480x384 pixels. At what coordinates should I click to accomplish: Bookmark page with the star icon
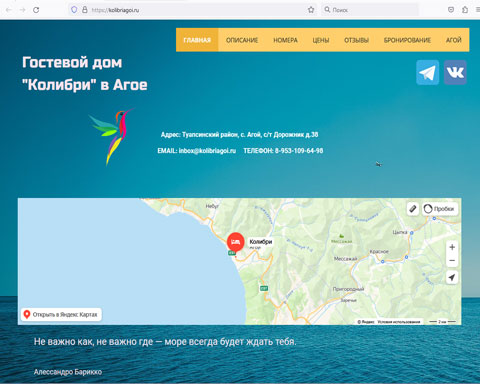[311, 10]
